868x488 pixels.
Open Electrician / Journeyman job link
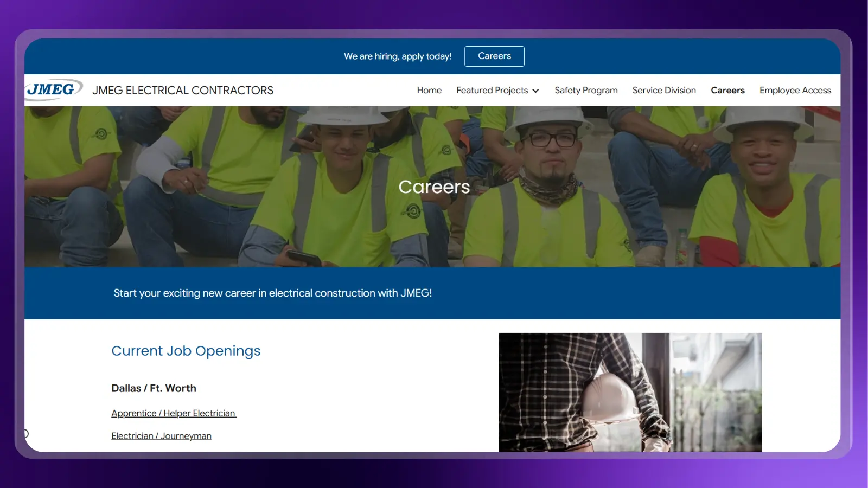tap(161, 436)
